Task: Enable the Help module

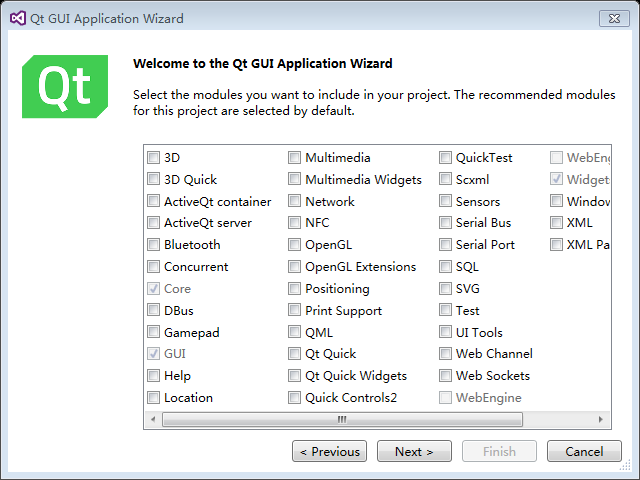Action: (153, 376)
